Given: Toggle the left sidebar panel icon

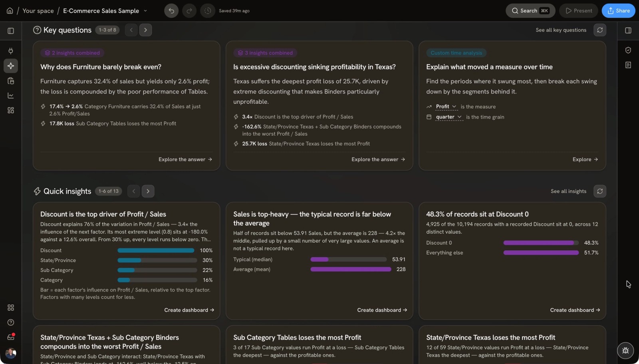Looking at the screenshot, I should [11, 31].
